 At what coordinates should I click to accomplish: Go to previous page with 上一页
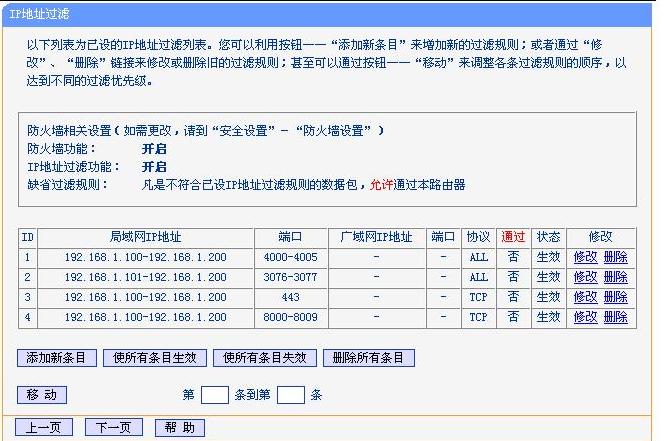coord(44,427)
